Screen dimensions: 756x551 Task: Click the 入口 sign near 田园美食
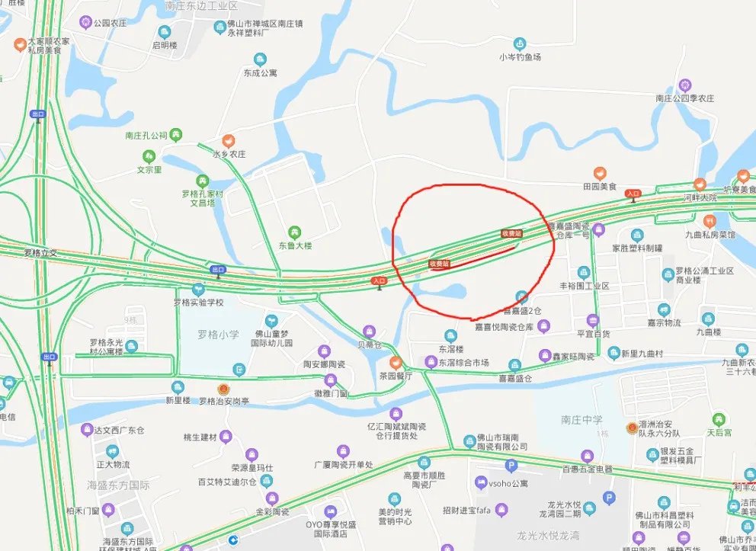pos(633,194)
